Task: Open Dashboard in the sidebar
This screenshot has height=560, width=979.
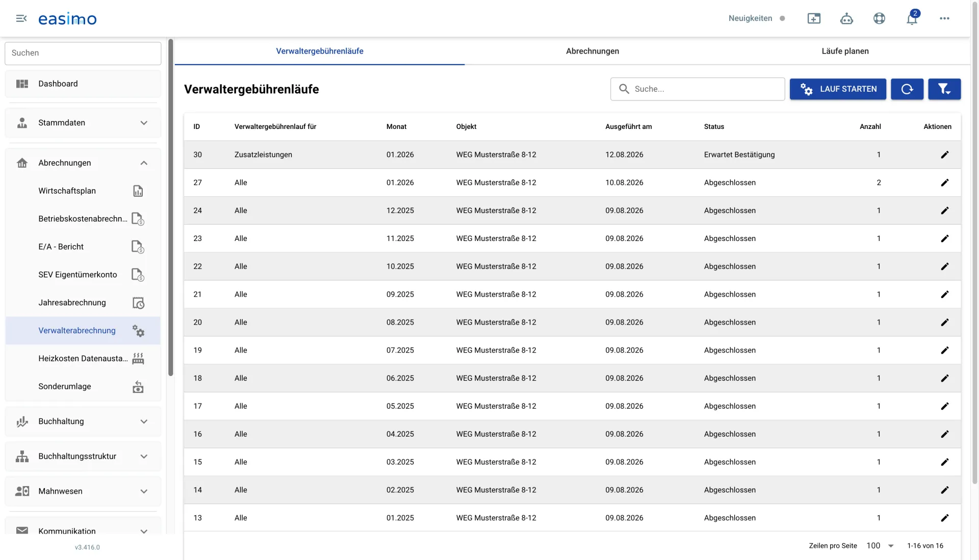Action: coord(83,84)
